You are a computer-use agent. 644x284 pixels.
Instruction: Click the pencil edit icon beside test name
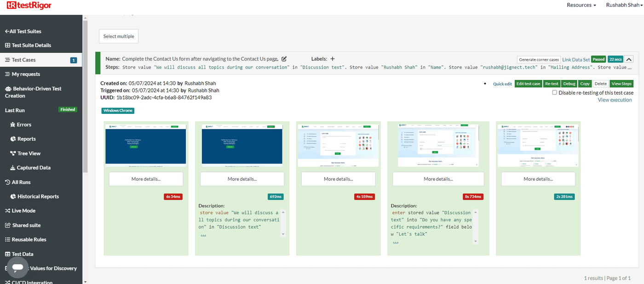[284, 59]
